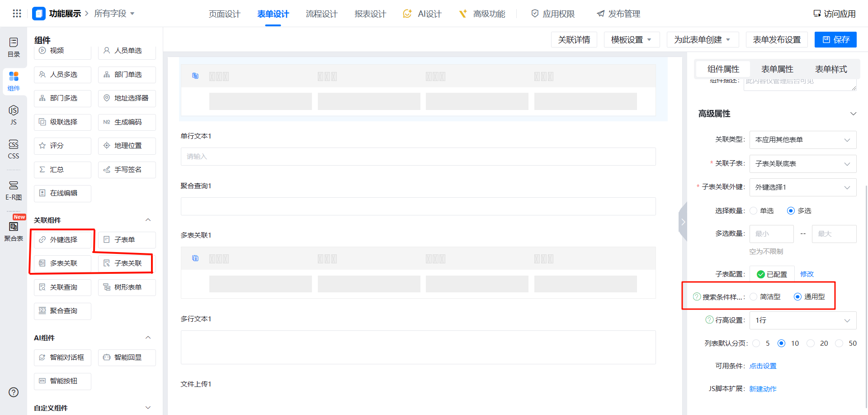Open the E-R图 diagram panel
The height and width of the screenshot is (415, 868).
(14, 190)
